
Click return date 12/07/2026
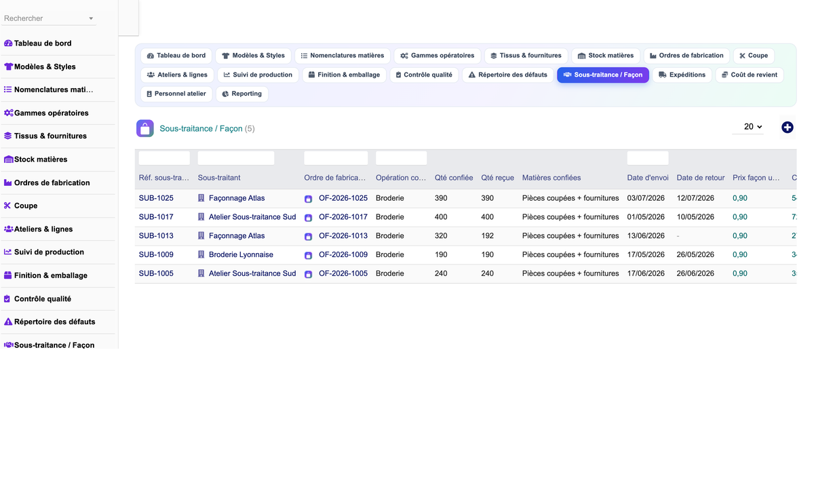tap(695, 198)
